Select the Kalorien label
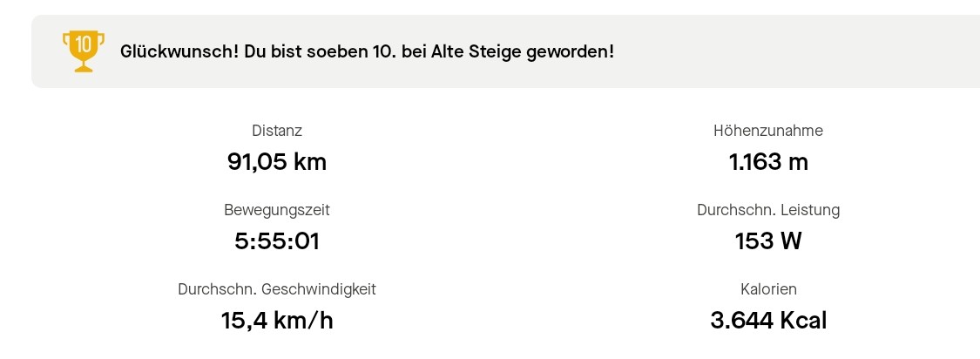 (767, 289)
